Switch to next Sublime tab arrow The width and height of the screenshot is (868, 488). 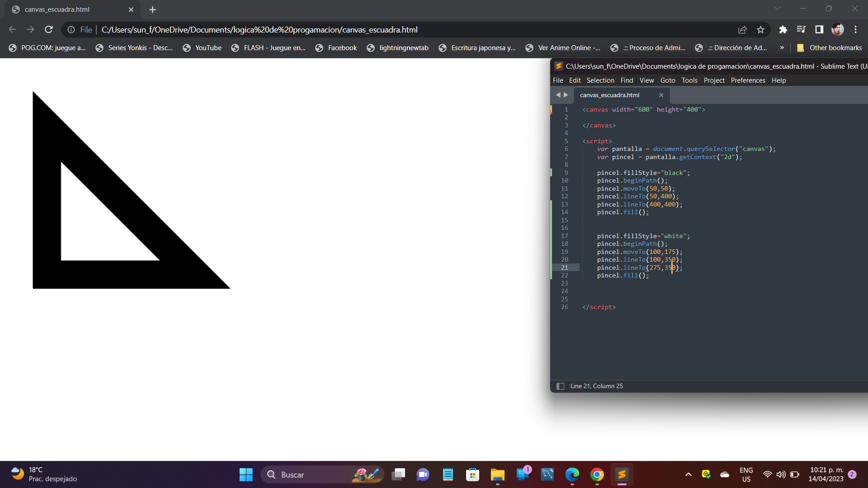click(566, 95)
